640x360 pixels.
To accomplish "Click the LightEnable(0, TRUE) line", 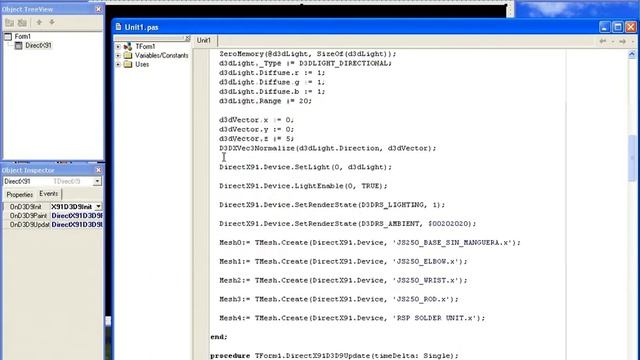I will [x=303, y=186].
